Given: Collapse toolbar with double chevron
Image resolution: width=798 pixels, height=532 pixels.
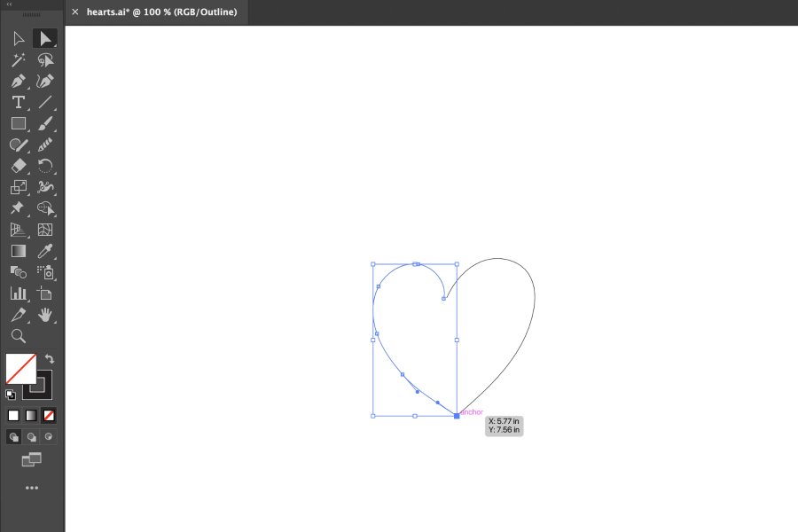Looking at the screenshot, I should 9,4.
